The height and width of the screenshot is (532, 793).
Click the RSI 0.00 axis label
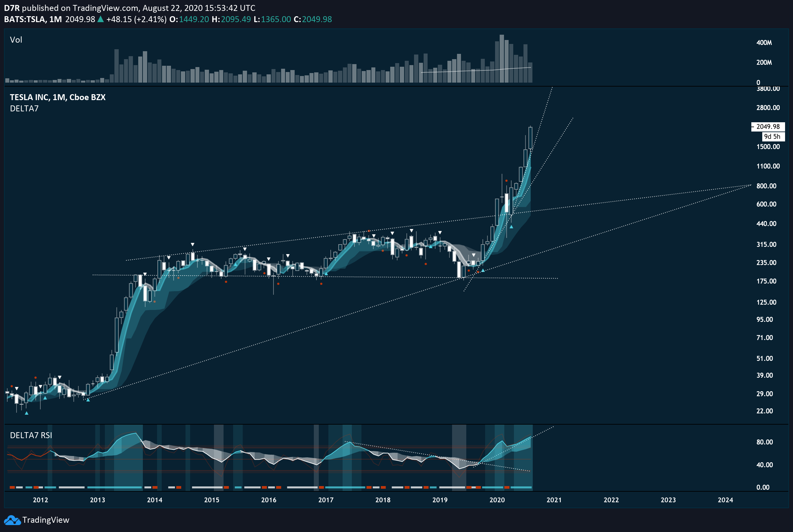point(763,487)
